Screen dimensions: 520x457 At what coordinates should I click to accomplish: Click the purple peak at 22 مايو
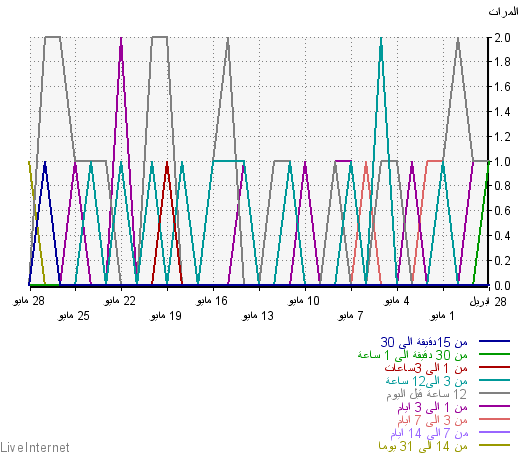[x=121, y=39]
